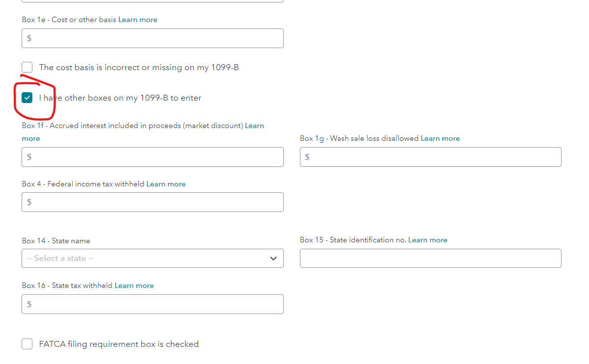
Task: Click the FATCA filing requirement label text
Action: coord(119,344)
